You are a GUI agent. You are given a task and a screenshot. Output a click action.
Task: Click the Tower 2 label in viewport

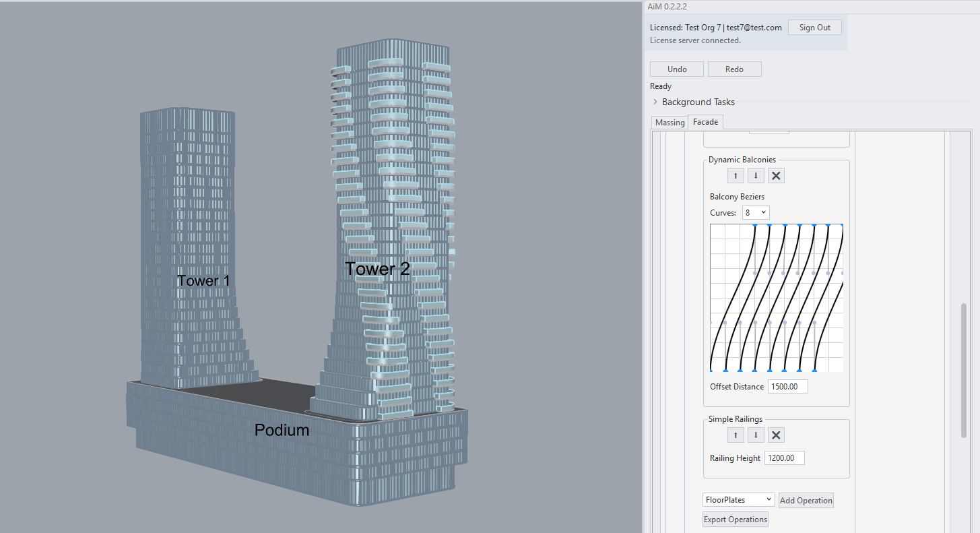pyautogui.click(x=377, y=269)
